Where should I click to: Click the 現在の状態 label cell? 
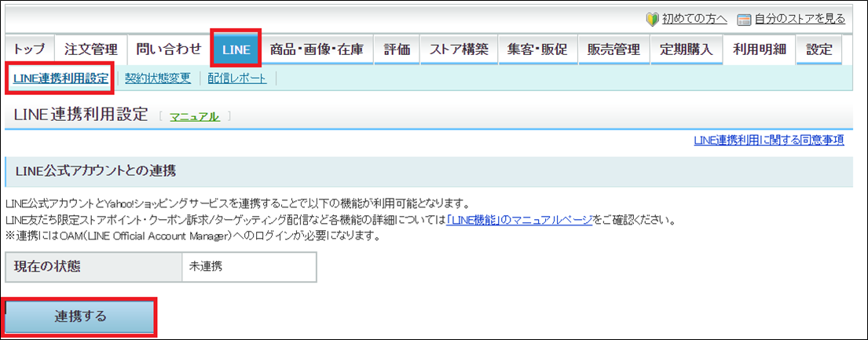click(x=93, y=267)
